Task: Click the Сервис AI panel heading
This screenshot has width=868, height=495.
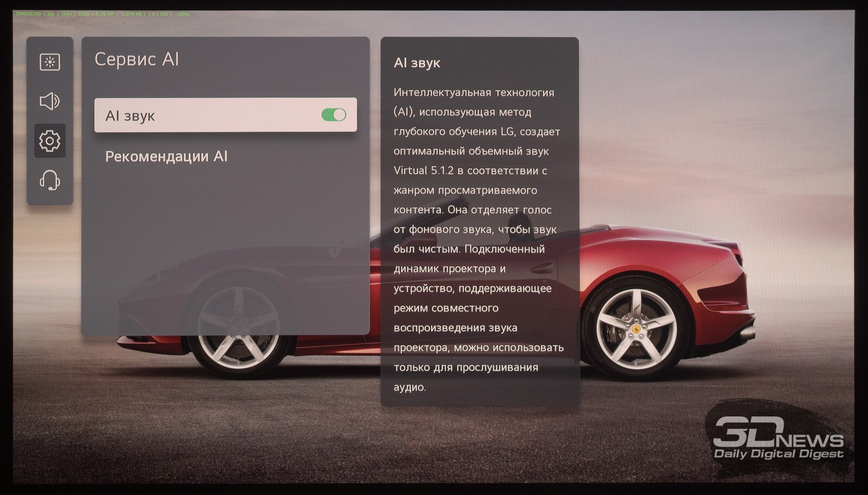Action: (137, 59)
